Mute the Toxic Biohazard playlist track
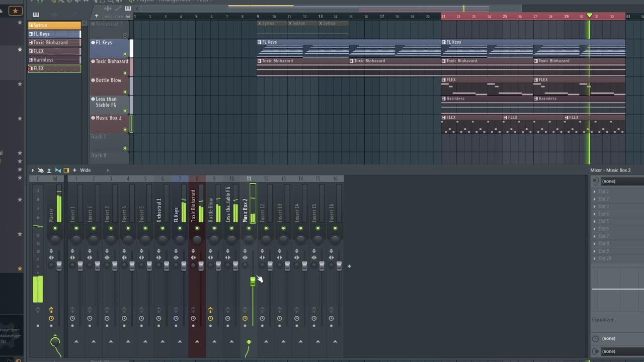This screenshot has height=362, width=644. coord(125,73)
